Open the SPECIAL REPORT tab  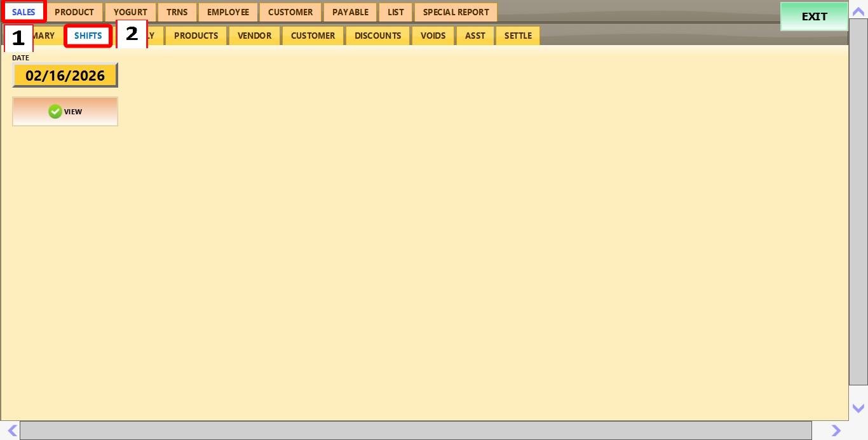click(456, 12)
